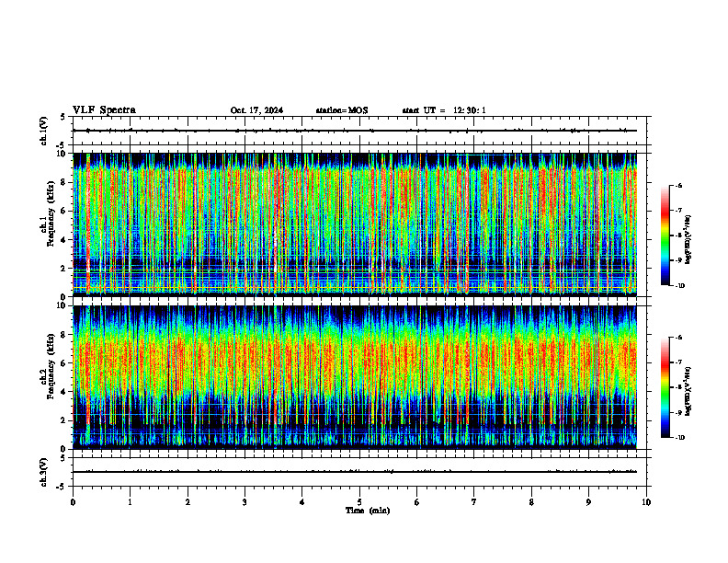
Task: Click the "5" tick on ch.1(V) axis
Action: coord(63,117)
